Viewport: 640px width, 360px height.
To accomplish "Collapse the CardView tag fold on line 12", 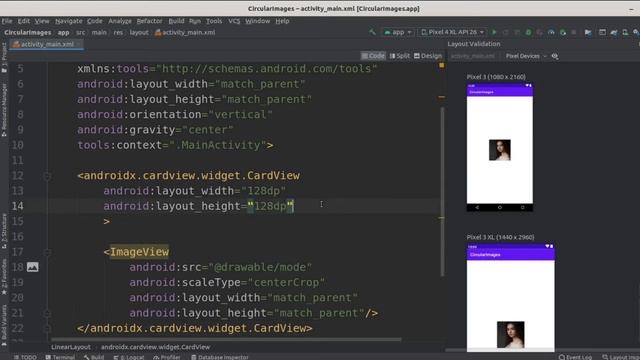I will [47, 176].
